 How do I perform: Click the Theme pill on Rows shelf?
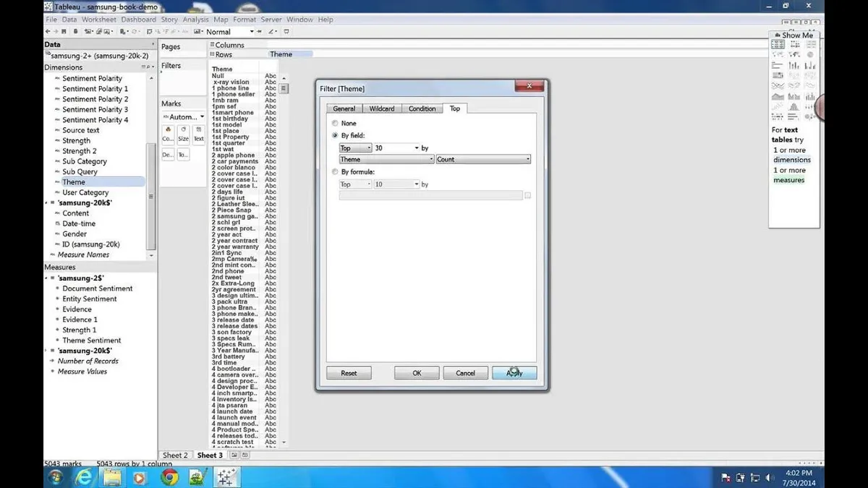pyautogui.click(x=290, y=54)
